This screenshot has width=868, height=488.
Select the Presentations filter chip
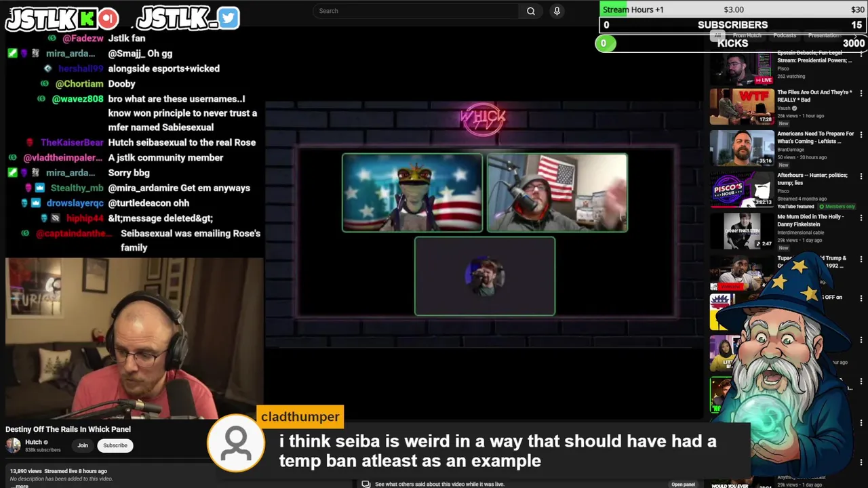coord(824,35)
